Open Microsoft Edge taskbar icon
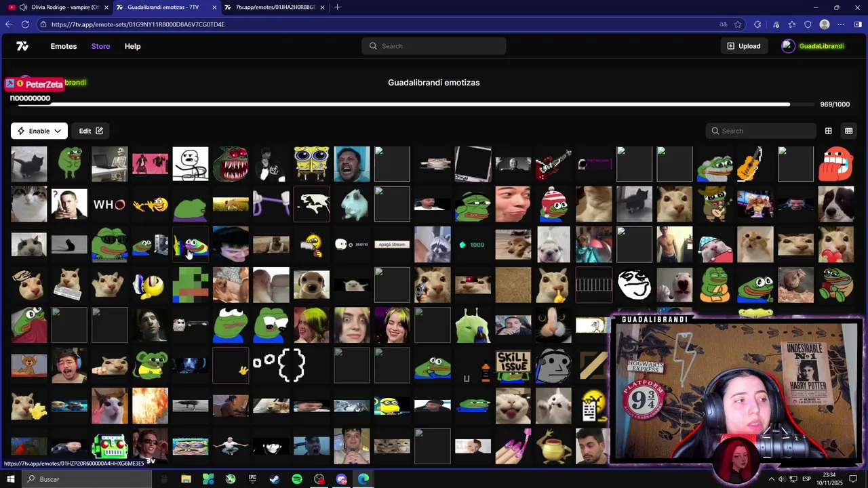The image size is (868, 488). (363, 479)
